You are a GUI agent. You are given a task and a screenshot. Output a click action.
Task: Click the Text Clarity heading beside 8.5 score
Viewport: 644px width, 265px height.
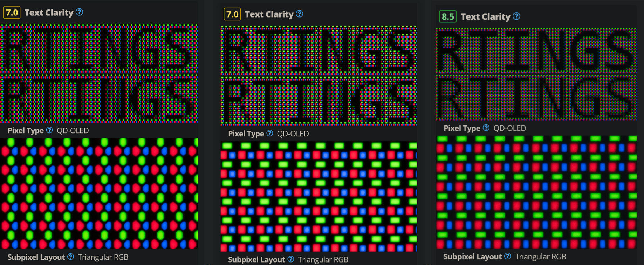485,16
